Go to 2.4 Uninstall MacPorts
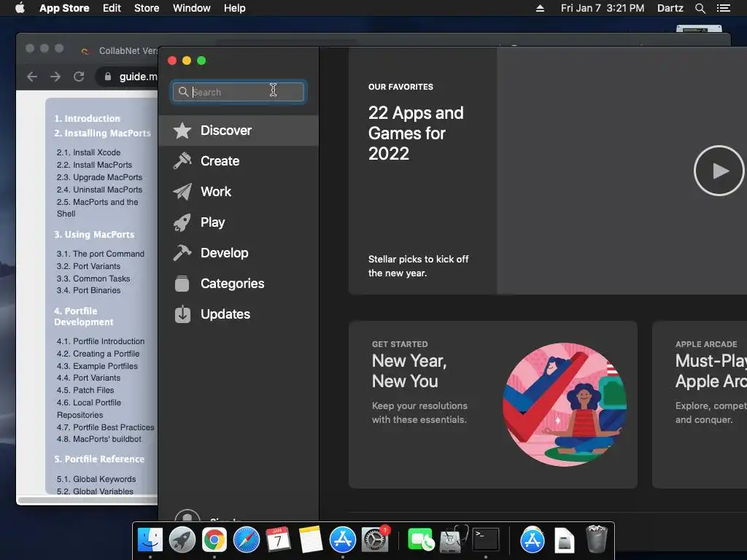This screenshot has height=560, width=747. (x=99, y=190)
